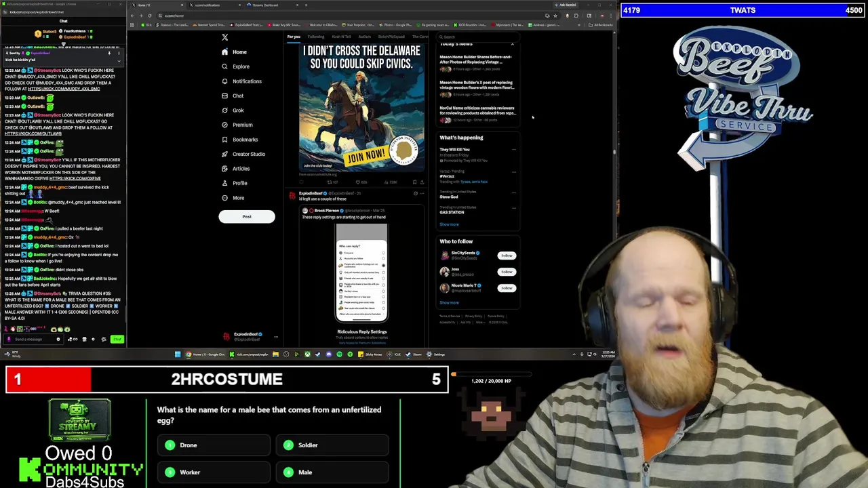This screenshot has width=868, height=488.
Task: Bookmark this page with star icon
Action: pos(555,16)
